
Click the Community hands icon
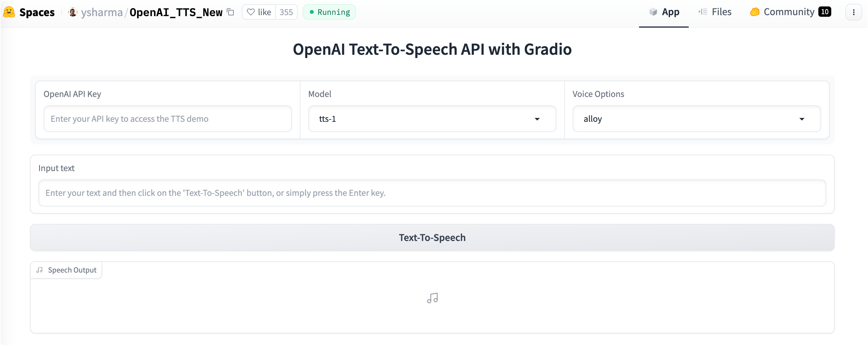755,12
